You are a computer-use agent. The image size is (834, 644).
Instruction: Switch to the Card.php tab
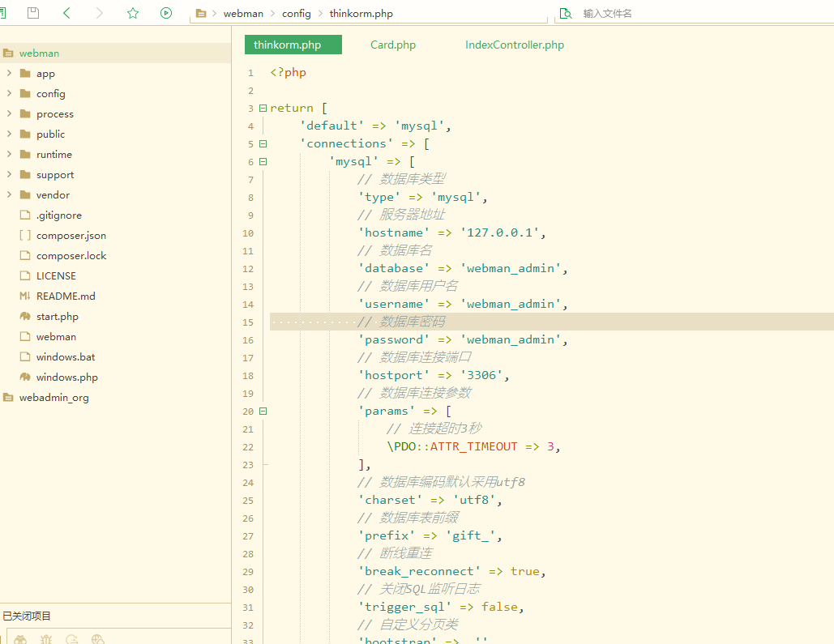point(393,45)
